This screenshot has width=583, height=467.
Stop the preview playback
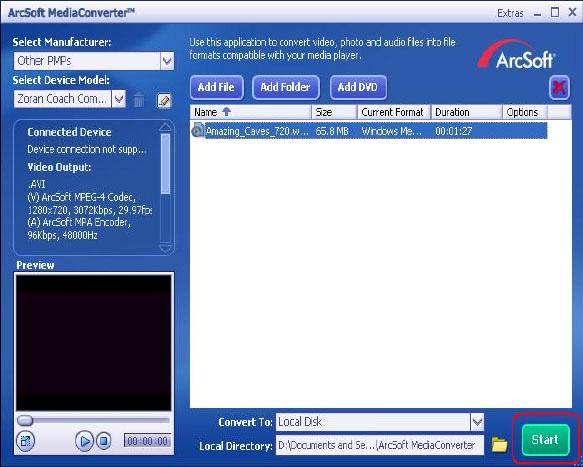pos(104,441)
